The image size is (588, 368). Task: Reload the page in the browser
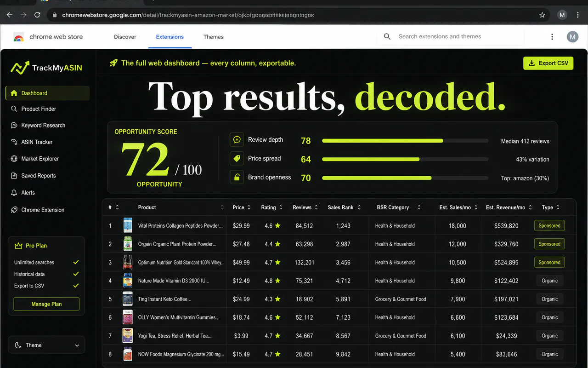(37, 15)
